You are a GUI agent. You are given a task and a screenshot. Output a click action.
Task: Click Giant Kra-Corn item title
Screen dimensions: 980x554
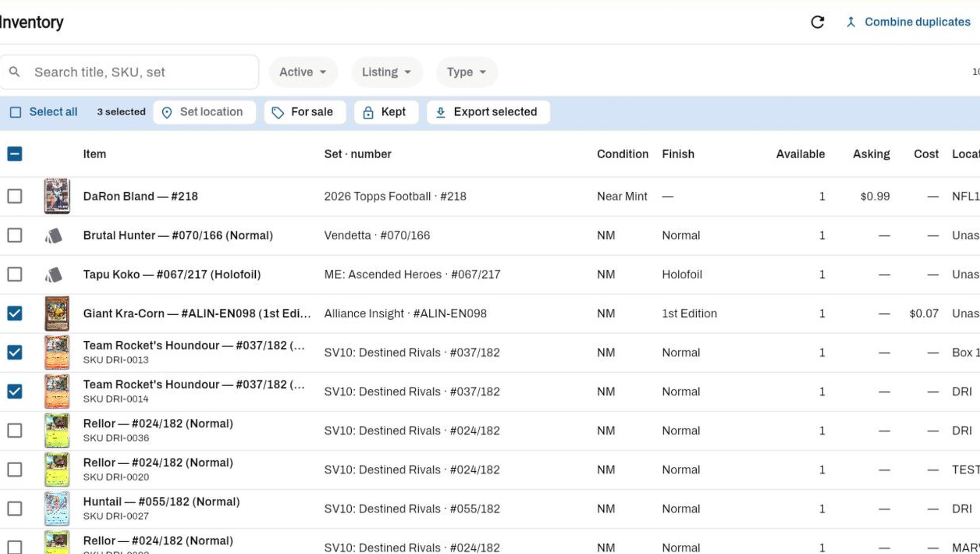click(197, 313)
